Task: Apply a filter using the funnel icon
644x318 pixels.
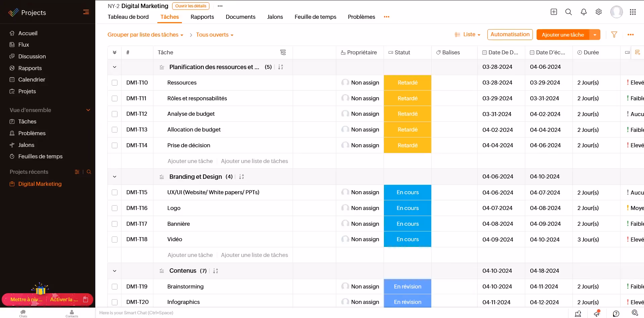Action: point(614,35)
